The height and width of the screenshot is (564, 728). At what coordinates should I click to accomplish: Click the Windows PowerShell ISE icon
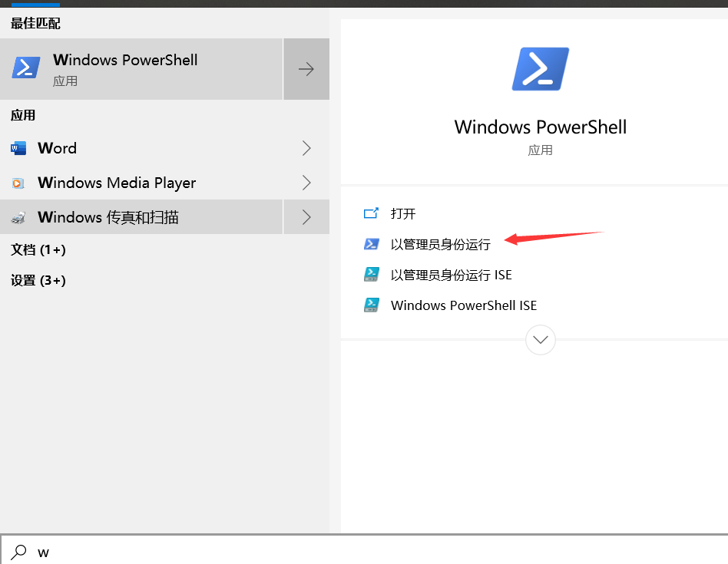(x=372, y=305)
